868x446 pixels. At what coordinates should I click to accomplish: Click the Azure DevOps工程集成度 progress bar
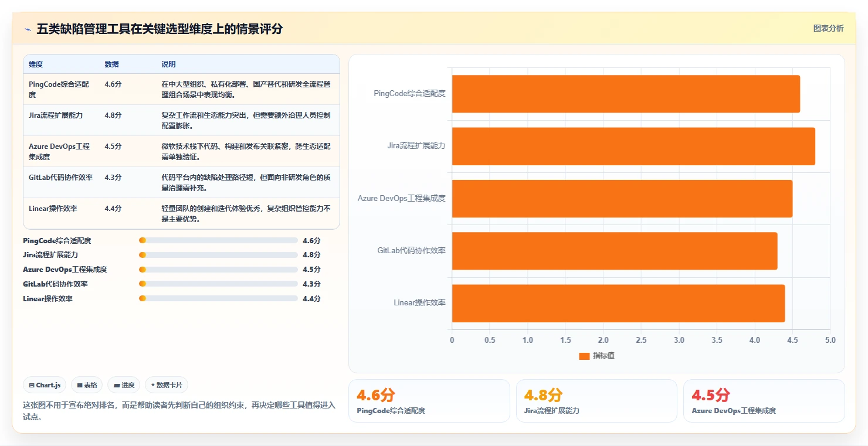(x=218, y=270)
